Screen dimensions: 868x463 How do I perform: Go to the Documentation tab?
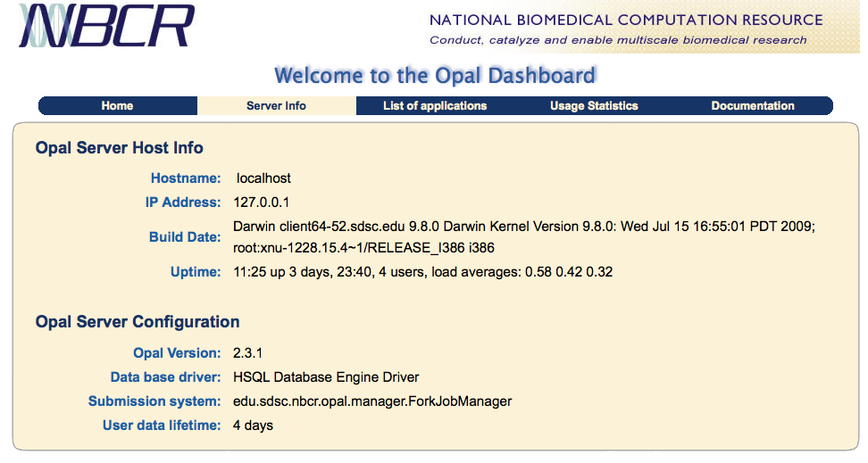tap(753, 105)
